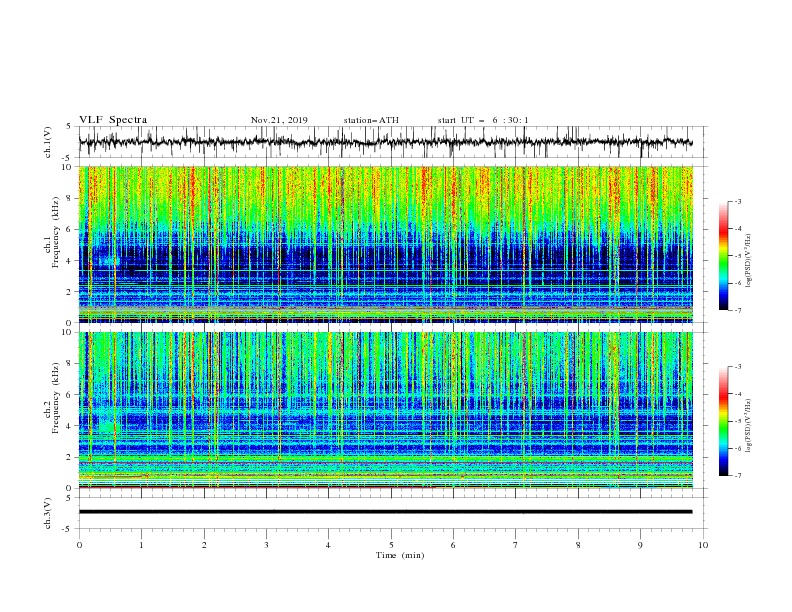Click the time axis tick label "7"
The image size is (792, 612).
coord(516,545)
